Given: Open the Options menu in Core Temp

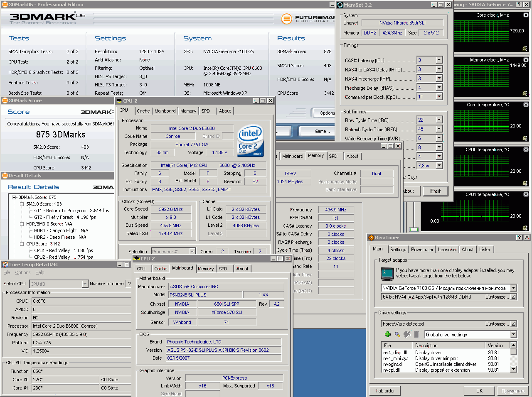Looking at the screenshot, I should 23,273.
